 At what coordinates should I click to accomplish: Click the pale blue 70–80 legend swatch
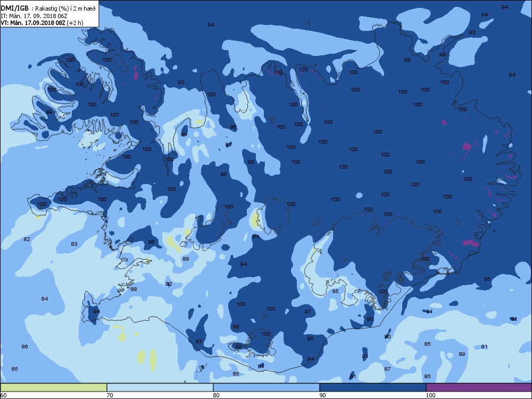pos(160,387)
